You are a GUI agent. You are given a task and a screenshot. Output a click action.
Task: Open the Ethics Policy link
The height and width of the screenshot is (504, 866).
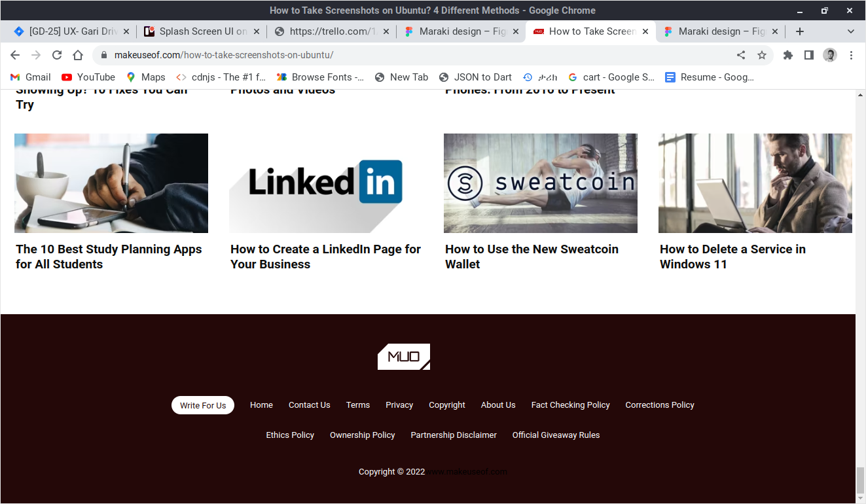coord(290,435)
